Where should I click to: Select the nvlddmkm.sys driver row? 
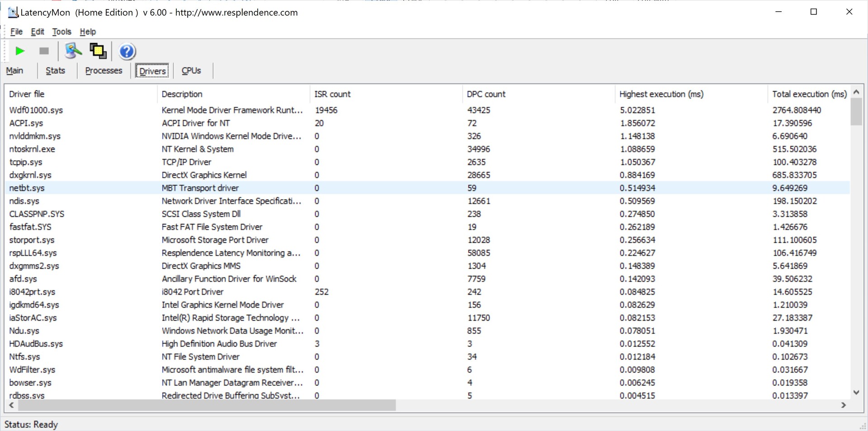(35, 136)
